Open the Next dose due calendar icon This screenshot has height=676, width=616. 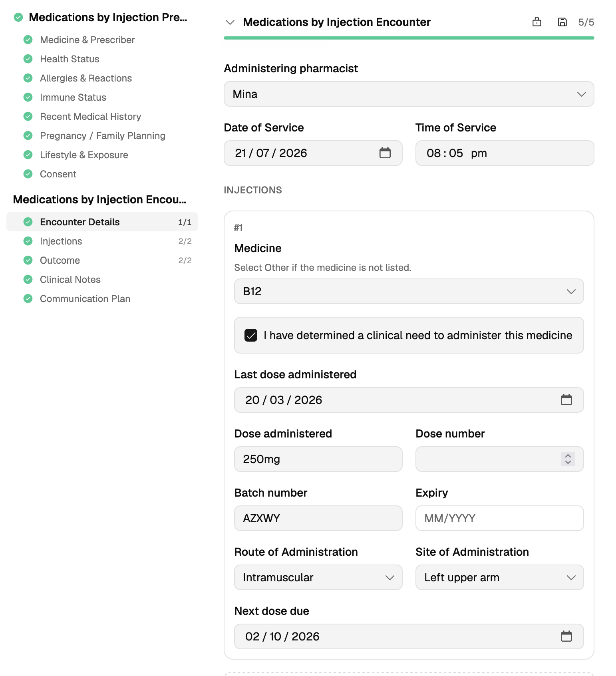[x=566, y=636]
